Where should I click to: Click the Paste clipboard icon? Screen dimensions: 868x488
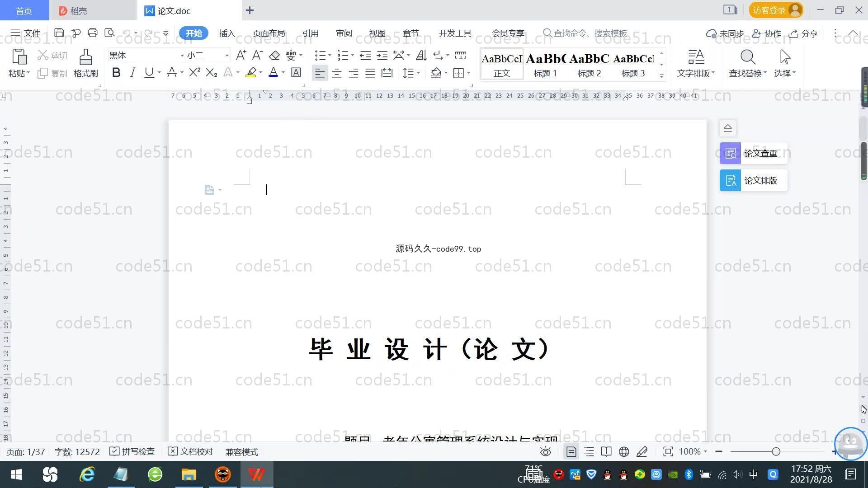pos(19,57)
